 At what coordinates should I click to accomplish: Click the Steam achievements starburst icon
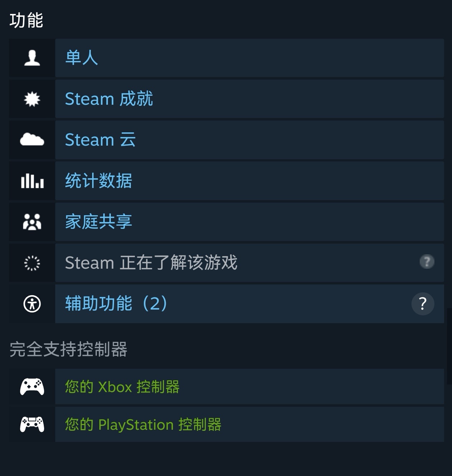click(32, 99)
